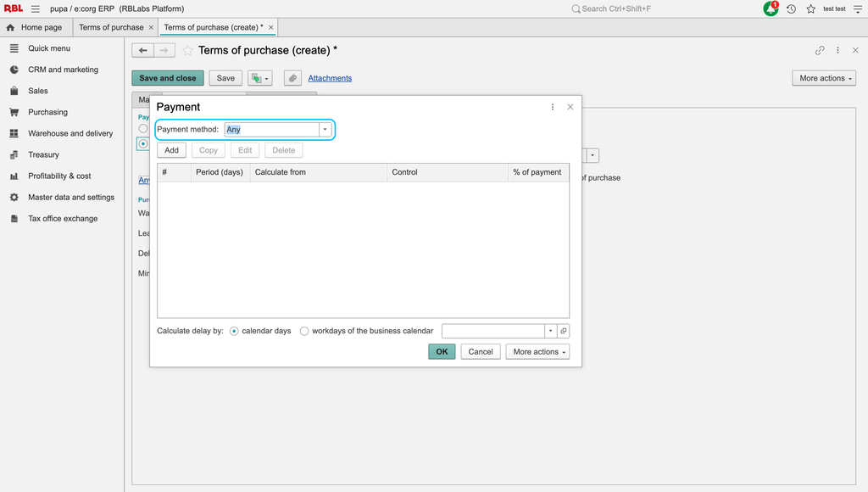Go back with the left arrow button
This screenshot has height=492, width=868.
(142, 50)
